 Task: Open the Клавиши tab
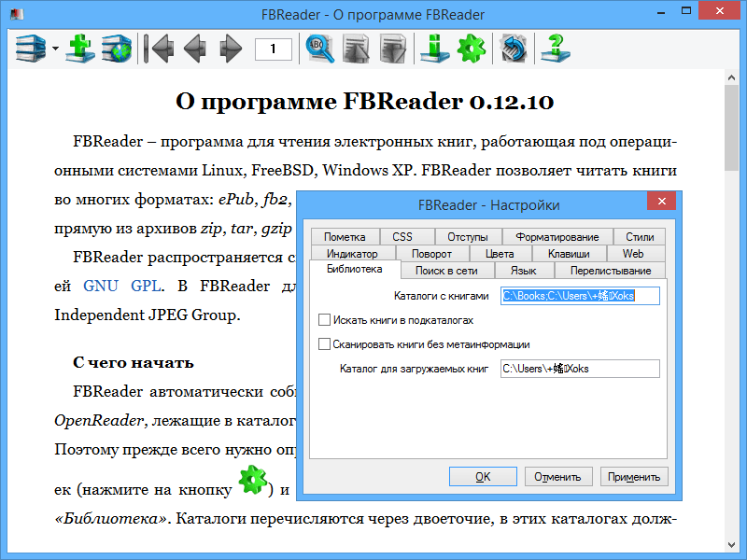(x=569, y=254)
